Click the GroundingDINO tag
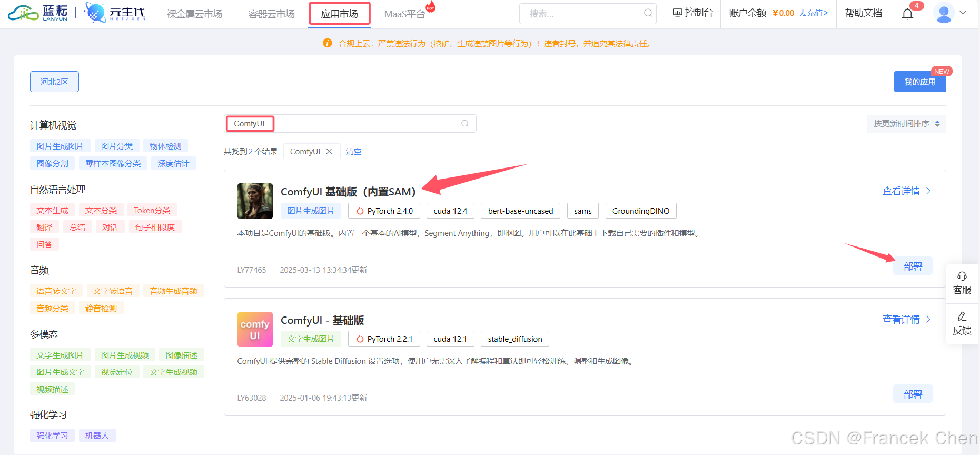 click(x=641, y=211)
